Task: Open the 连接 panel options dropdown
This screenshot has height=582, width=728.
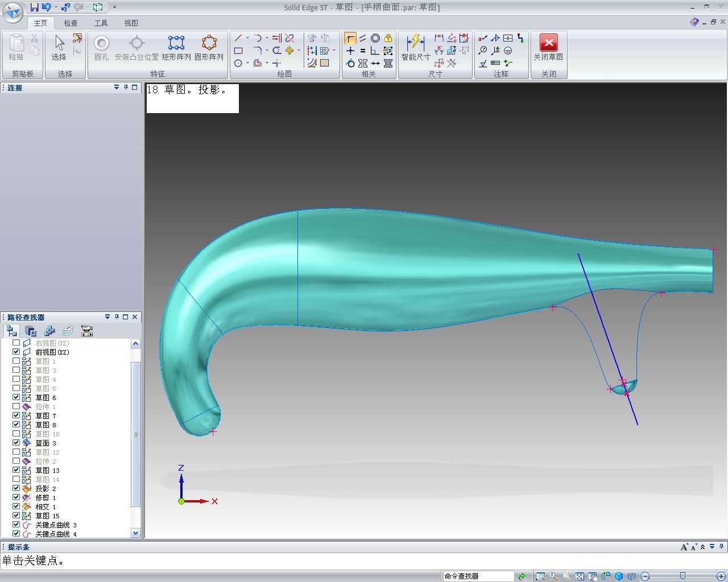Action: pyautogui.click(x=117, y=87)
